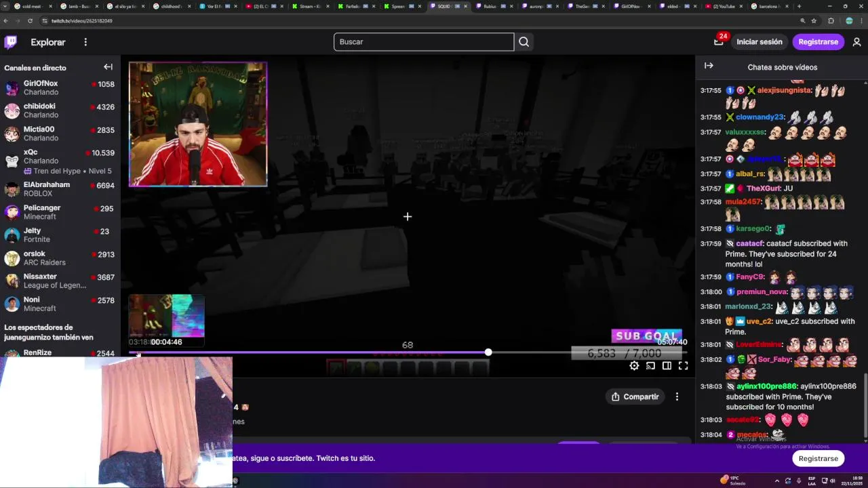The height and width of the screenshot is (488, 868).
Task: Click chat username caatacf
Action: [750, 243]
